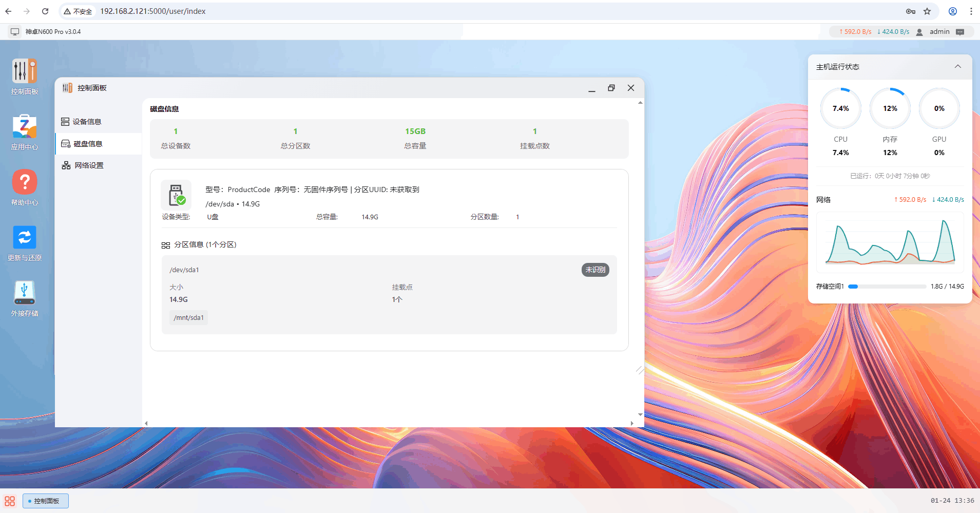The width and height of the screenshot is (980, 513).
Task: Click the vertical scrollbar up arrow
Action: (x=640, y=103)
